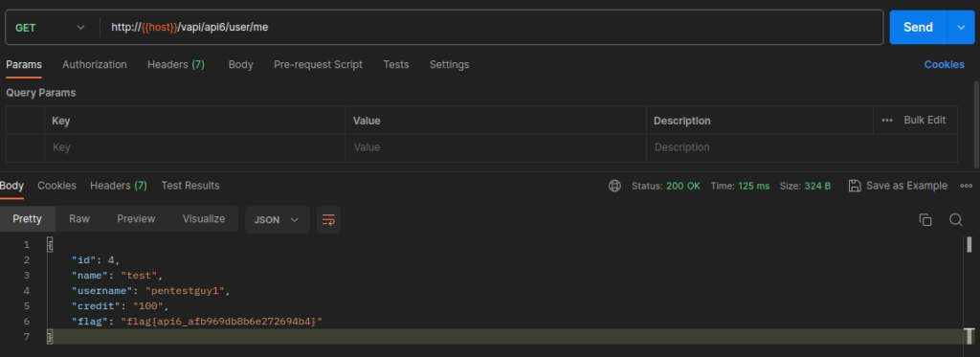Click the Save as Example disk icon

[855, 186]
